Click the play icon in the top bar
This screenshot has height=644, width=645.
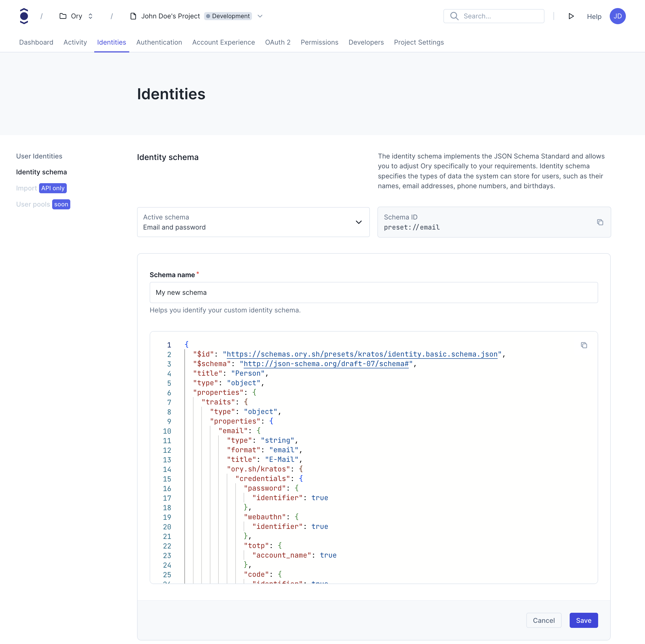[x=571, y=16]
